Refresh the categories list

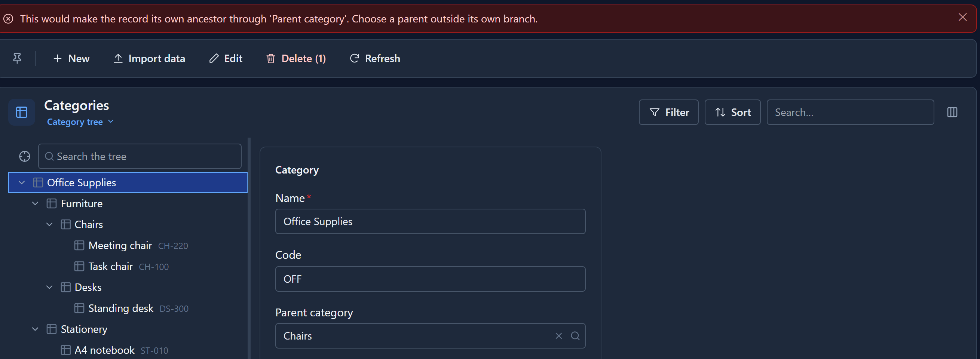375,59
